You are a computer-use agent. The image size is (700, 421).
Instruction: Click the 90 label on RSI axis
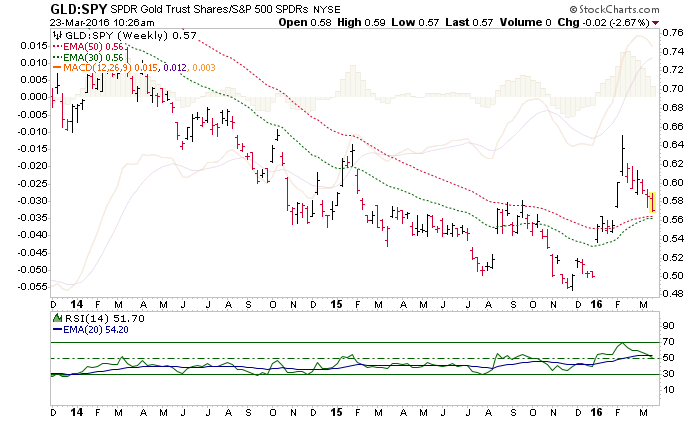pos(668,325)
